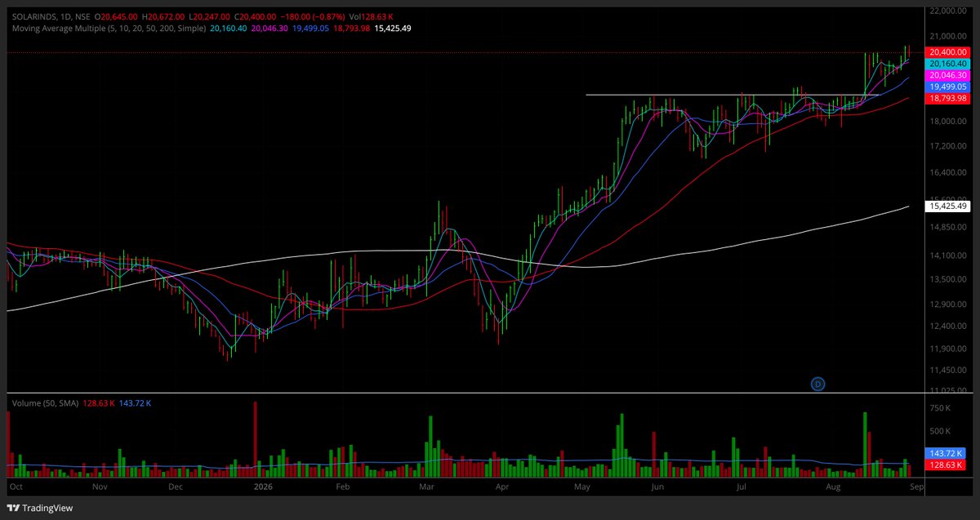Viewport: 980px width, 520px height.
Task: Click the white 15,425.49 tag on price axis
Action: (947, 207)
